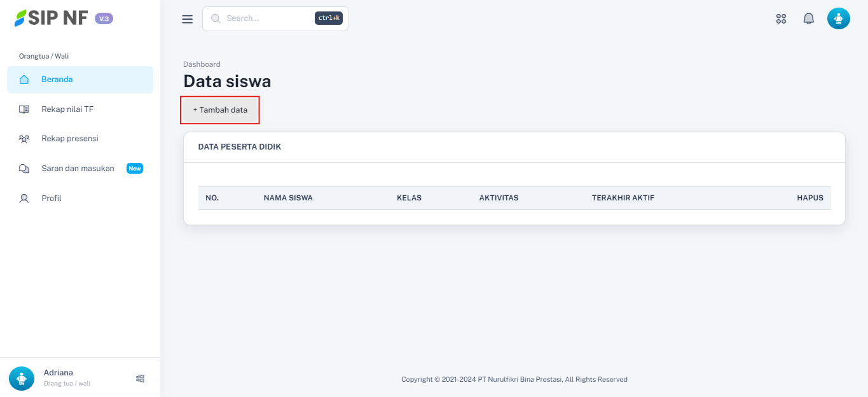
Task: Click the Rekap nilai TF book icon
Action: click(x=24, y=109)
